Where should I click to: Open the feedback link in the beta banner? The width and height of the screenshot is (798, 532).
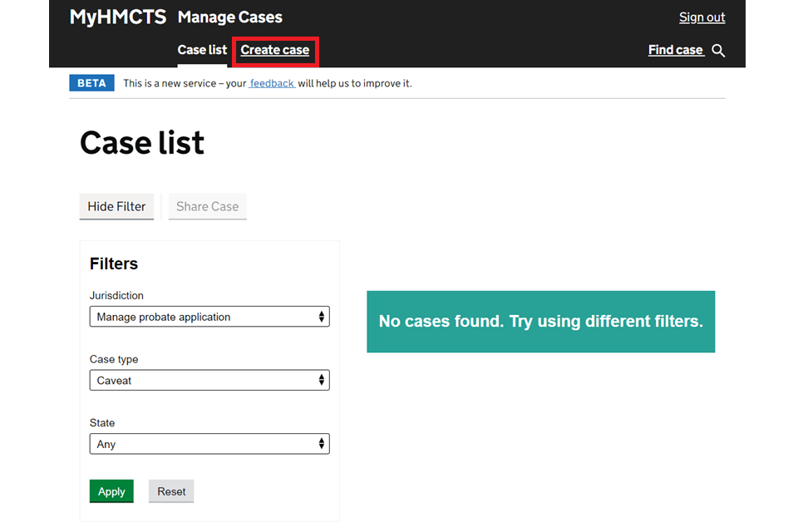(x=272, y=83)
